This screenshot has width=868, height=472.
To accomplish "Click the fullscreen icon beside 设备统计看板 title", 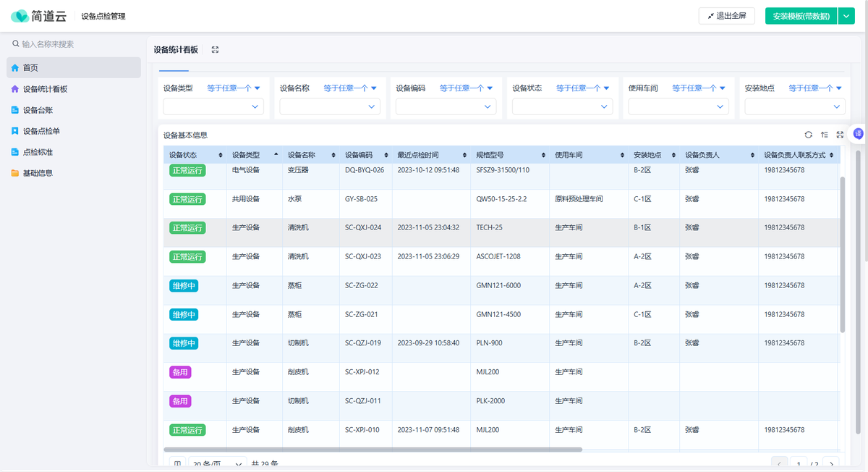I will coord(215,50).
